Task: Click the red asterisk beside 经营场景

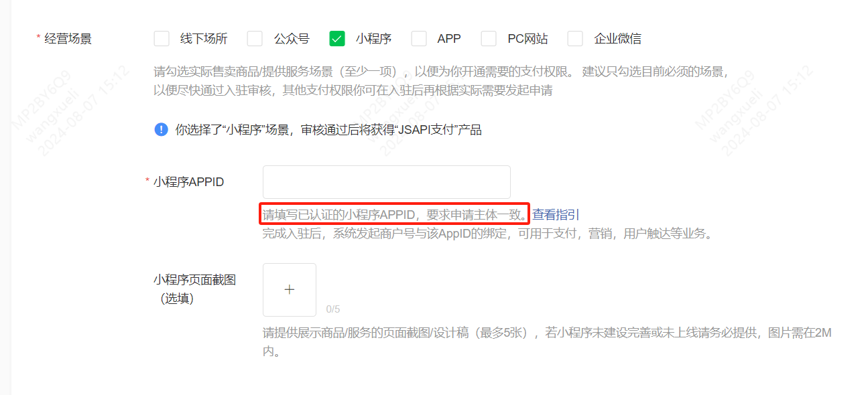Action: pos(38,39)
